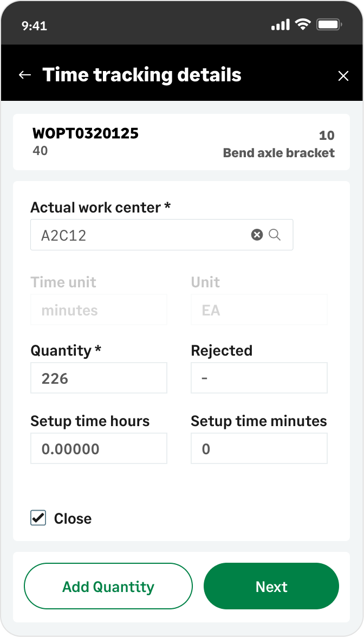
Task: Click the Setup time minutes field
Action: pos(259,448)
